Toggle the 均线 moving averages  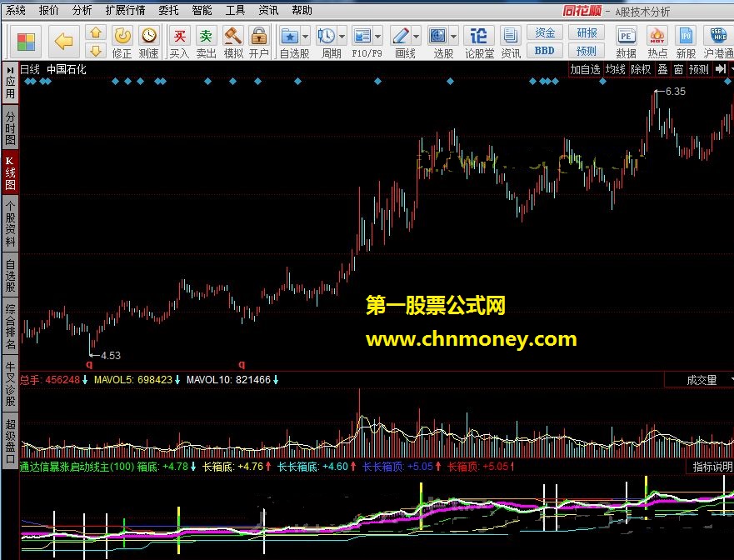[615, 69]
